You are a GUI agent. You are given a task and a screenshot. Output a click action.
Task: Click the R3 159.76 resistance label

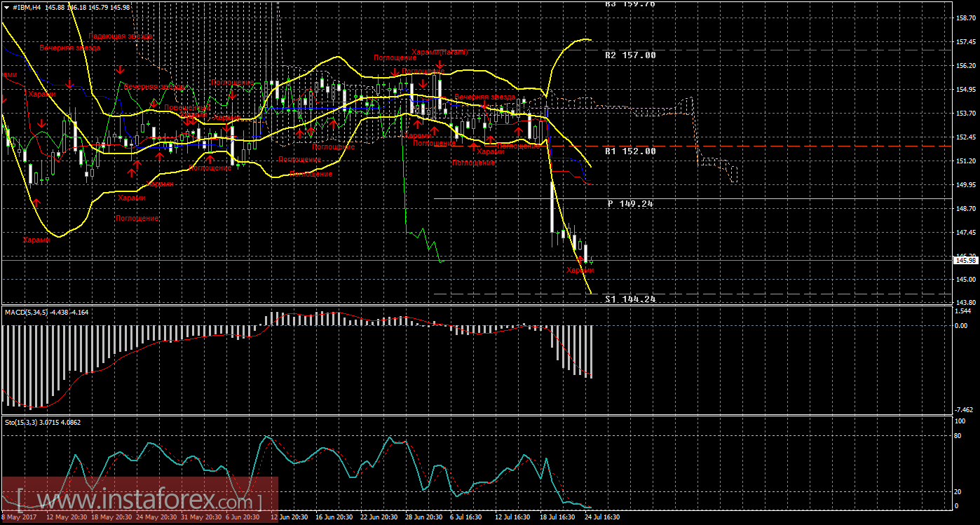click(x=631, y=4)
